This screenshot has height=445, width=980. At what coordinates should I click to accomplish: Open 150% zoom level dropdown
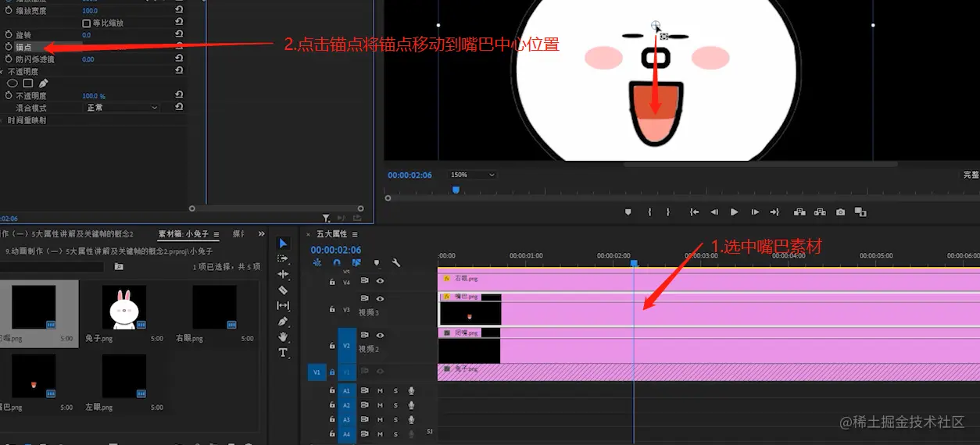pos(471,175)
